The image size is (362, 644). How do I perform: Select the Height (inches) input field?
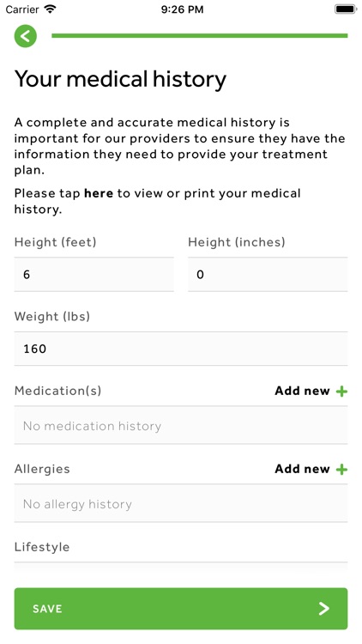[268, 275]
